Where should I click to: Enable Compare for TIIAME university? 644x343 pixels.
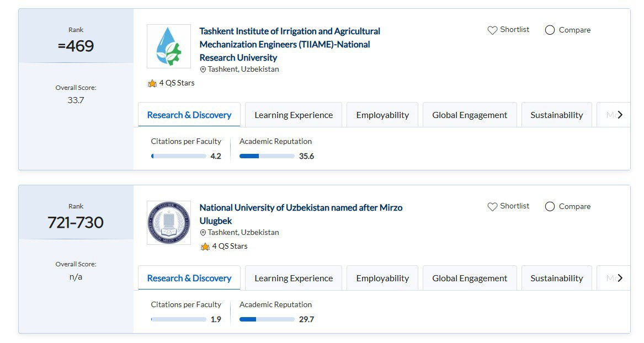(x=550, y=30)
